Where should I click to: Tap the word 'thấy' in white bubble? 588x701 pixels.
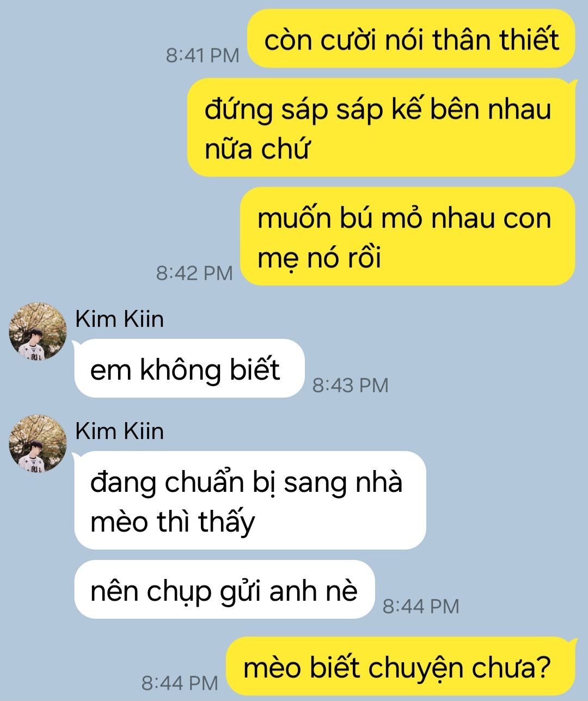coord(226,522)
